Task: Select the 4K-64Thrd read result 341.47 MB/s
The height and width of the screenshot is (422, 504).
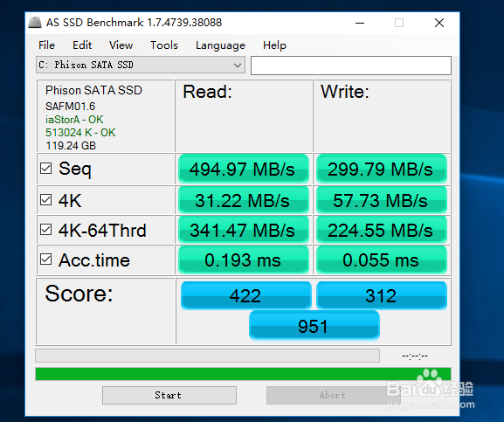Action: [244, 230]
